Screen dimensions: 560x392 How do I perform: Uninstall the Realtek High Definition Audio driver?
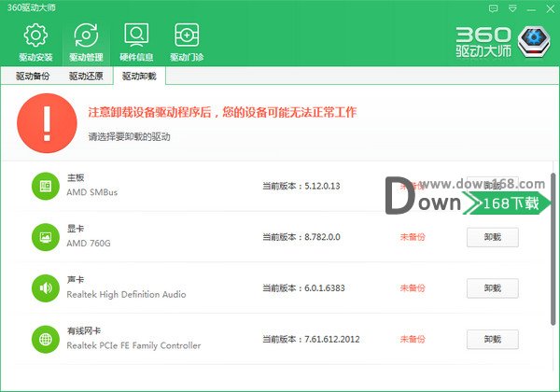pos(493,288)
